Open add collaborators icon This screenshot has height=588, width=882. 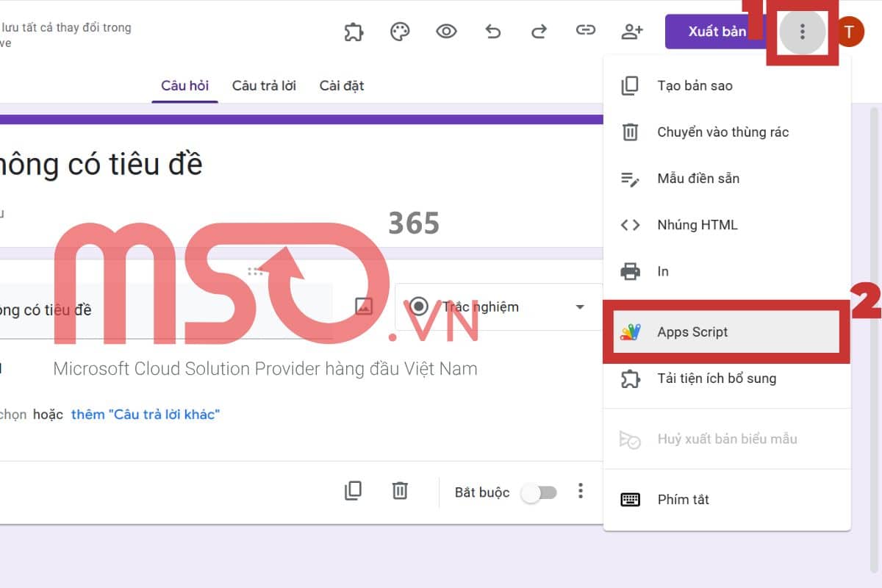click(631, 32)
